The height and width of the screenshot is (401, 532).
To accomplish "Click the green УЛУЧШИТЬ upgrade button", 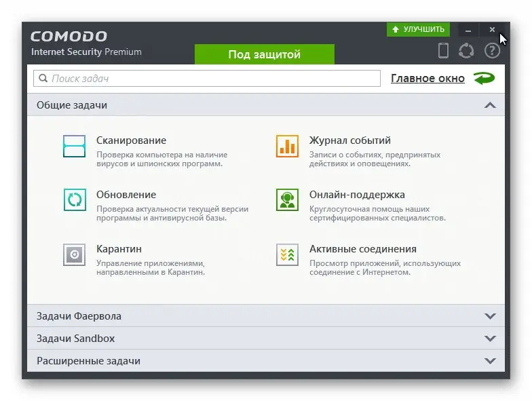I will pyautogui.click(x=418, y=30).
